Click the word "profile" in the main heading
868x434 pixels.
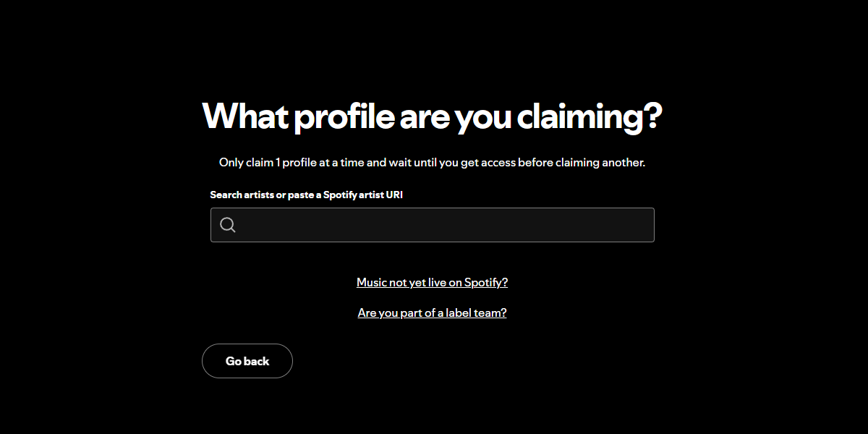[343, 116]
